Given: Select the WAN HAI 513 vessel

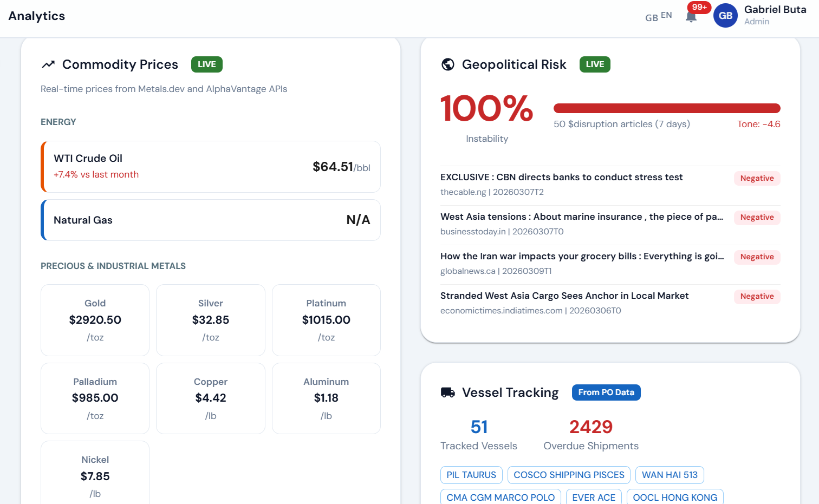Looking at the screenshot, I should point(669,475).
